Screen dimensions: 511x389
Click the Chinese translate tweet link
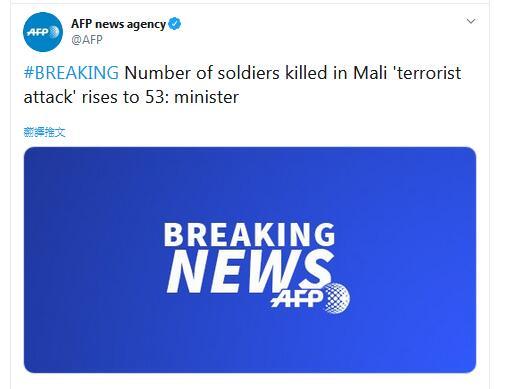44,132
